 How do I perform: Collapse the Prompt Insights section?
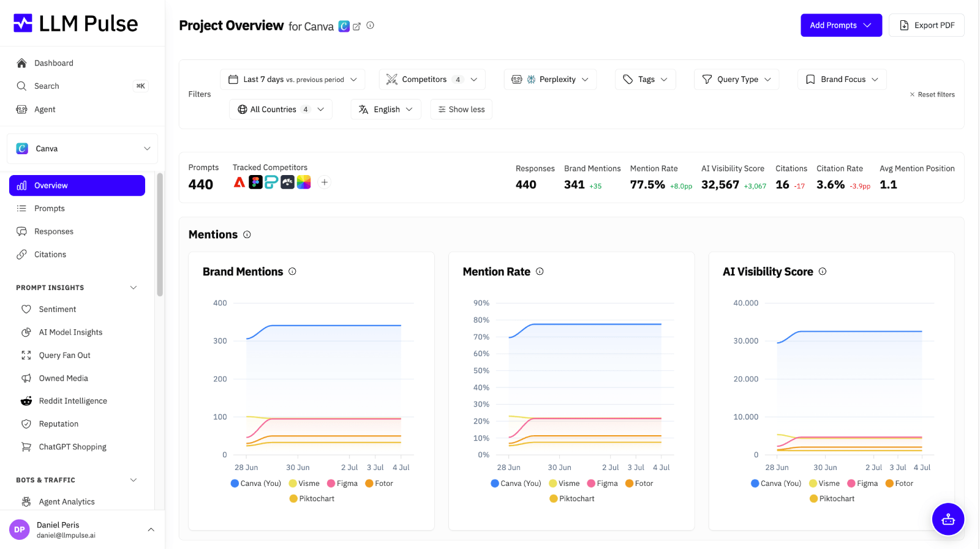(134, 288)
